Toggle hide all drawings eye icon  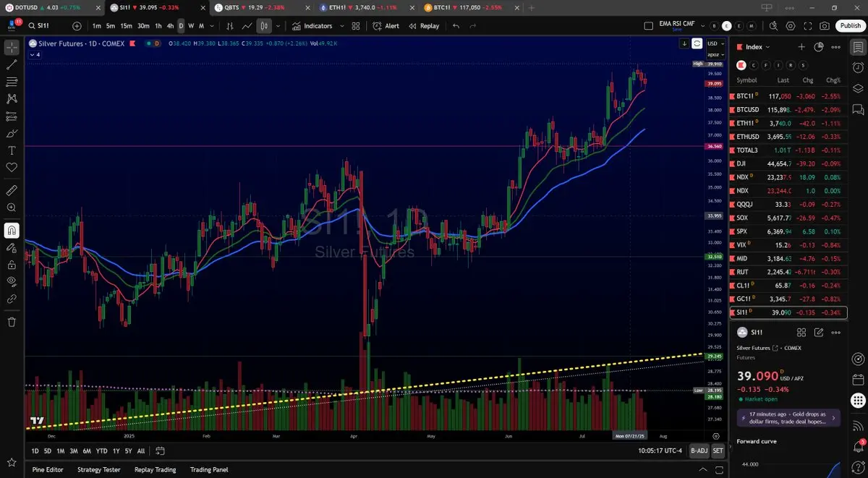[12, 281]
